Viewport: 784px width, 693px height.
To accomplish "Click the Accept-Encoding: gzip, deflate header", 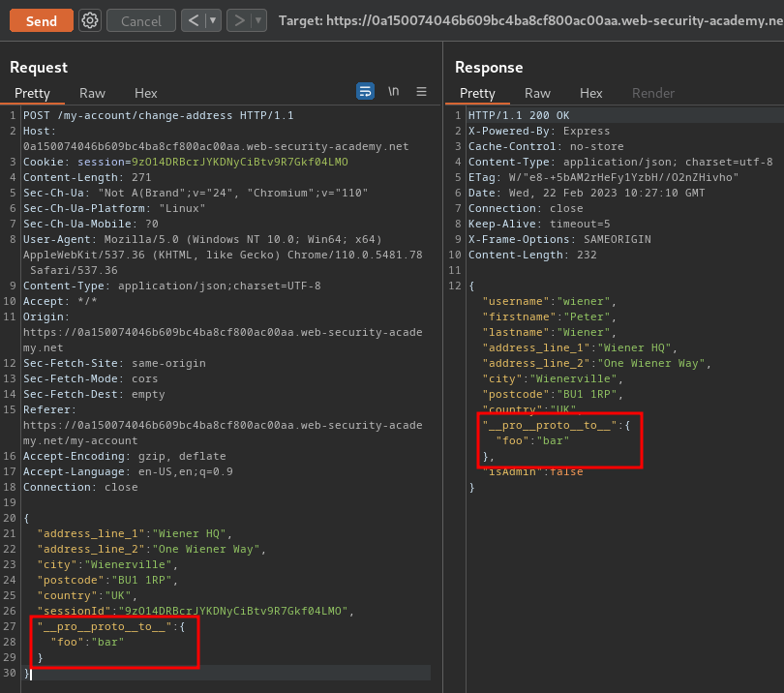I will click(125, 457).
